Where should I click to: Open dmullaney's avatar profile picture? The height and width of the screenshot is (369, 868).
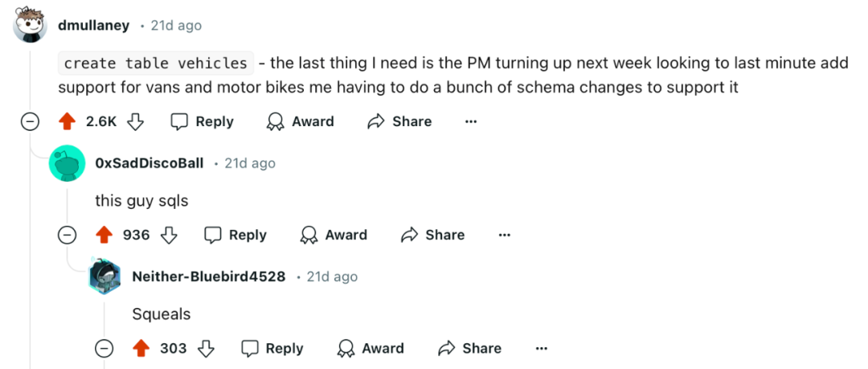point(30,25)
